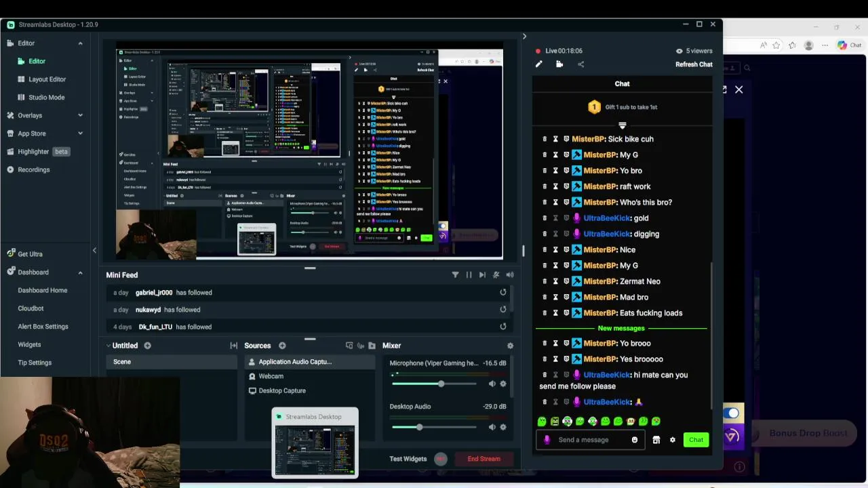This screenshot has height=488, width=868.
Task: Click the Send a message input
Action: coord(591,440)
